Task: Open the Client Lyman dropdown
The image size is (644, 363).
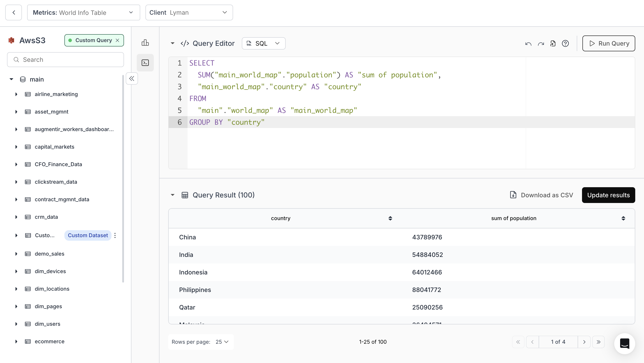Action: (x=189, y=12)
